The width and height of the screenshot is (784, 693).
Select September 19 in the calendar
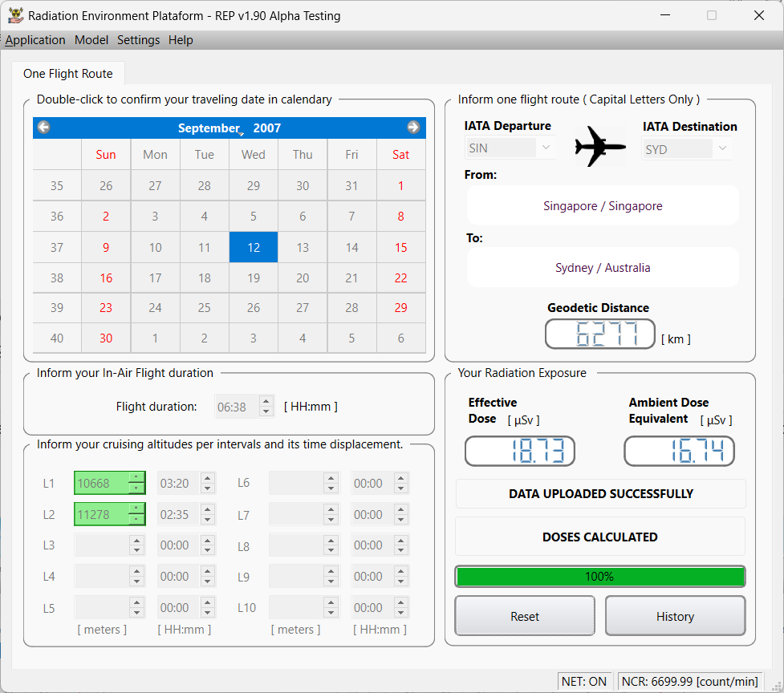pyautogui.click(x=254, y=278)
